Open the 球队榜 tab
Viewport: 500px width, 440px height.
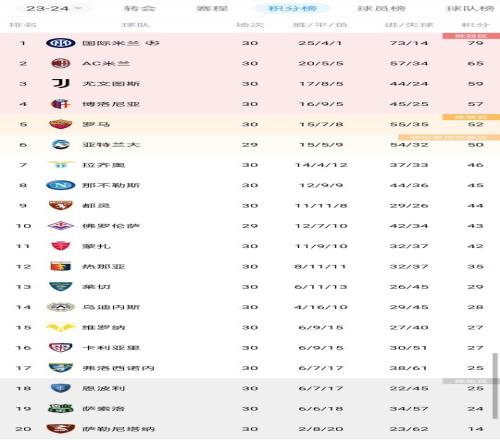pos(470,8)
